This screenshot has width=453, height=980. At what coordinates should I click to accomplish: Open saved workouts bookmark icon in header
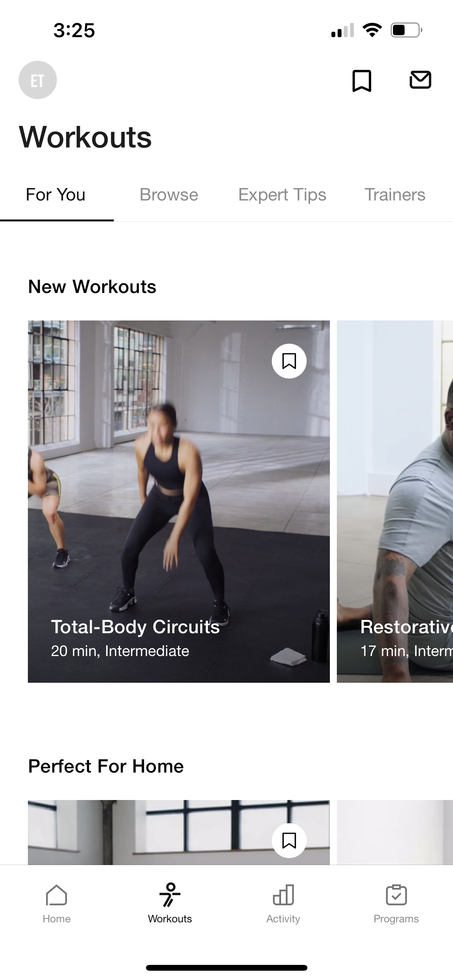pos(362,81)
